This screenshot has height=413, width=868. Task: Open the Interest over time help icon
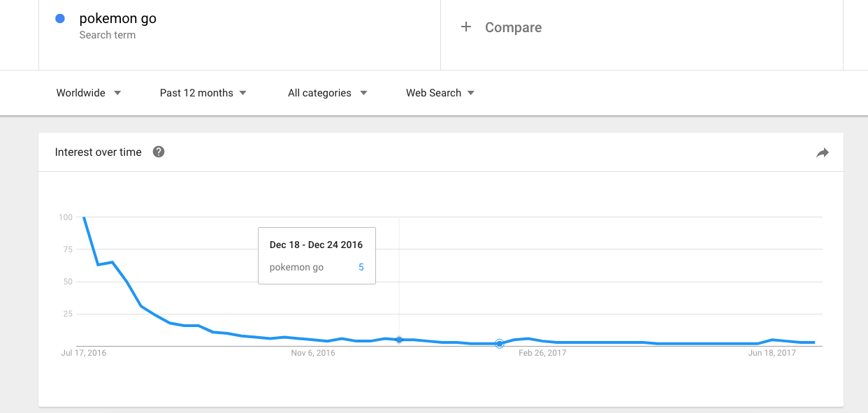(x=159, y=152)
